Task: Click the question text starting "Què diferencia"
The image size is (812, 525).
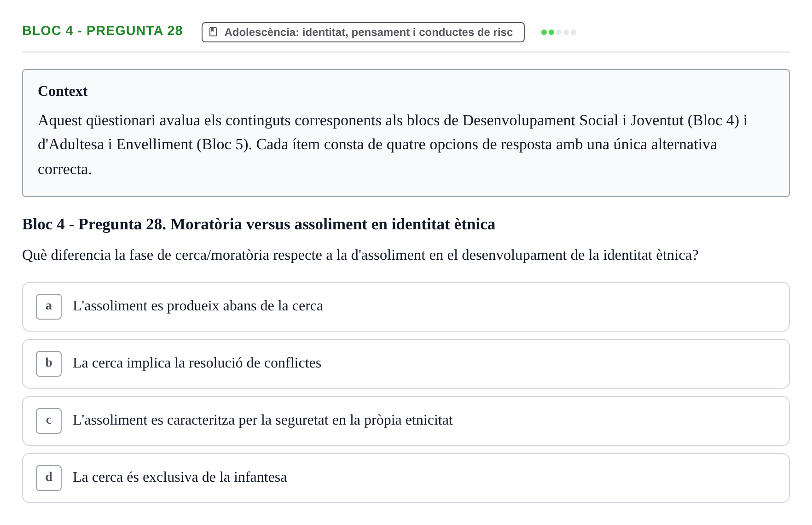Action: 360,255
